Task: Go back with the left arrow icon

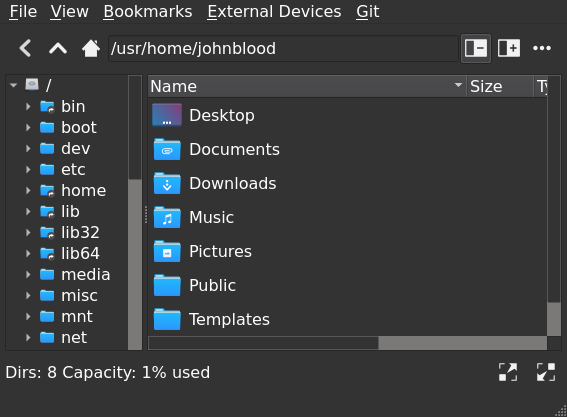Action: pos(25,48)
